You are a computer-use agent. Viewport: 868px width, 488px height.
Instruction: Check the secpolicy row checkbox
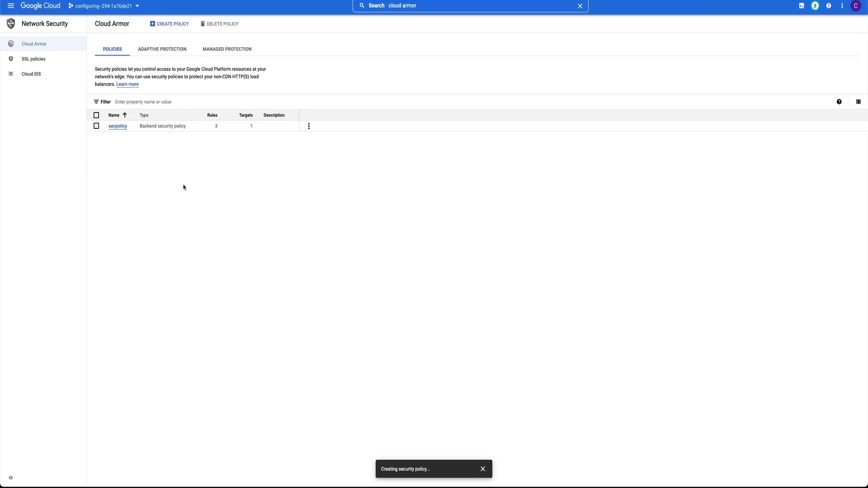96,126
